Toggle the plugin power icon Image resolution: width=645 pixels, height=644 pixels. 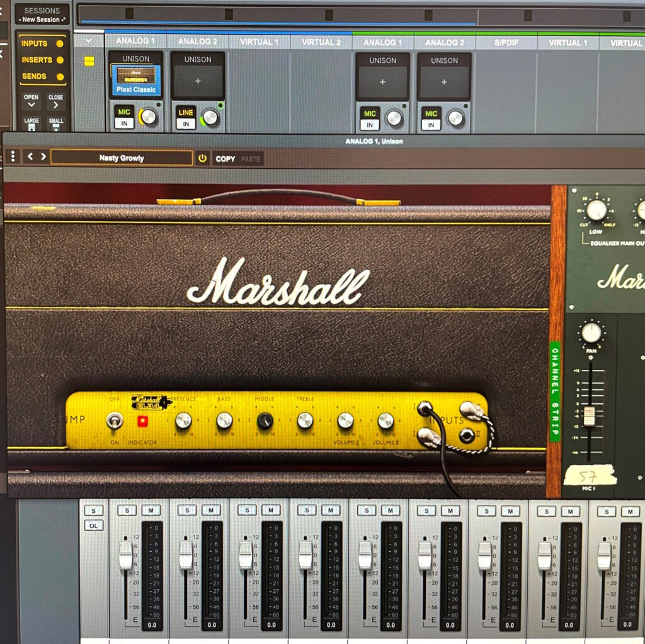(x=202, y=159)
